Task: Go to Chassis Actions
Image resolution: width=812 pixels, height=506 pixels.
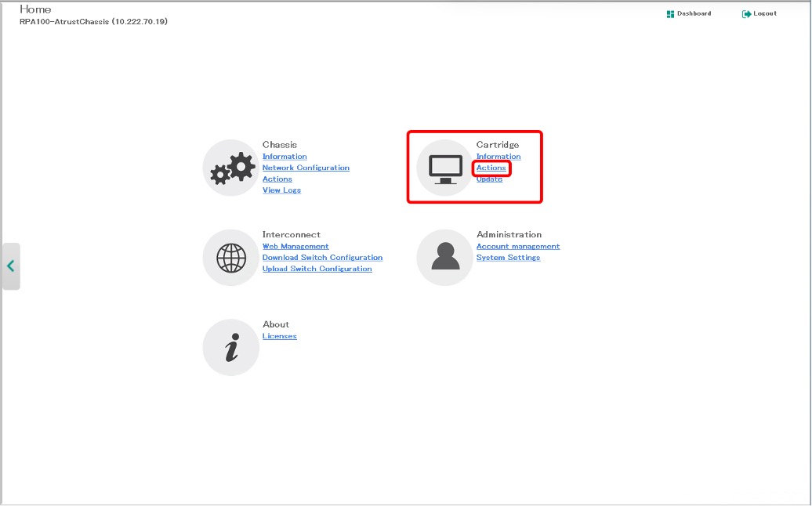Action: (x=277, y=179)
